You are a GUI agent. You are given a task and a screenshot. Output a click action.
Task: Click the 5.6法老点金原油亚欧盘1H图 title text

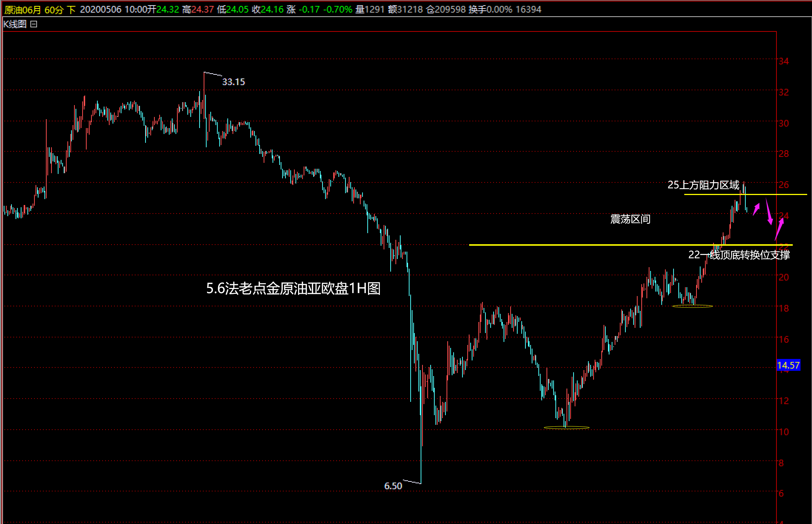click(293, 289)
